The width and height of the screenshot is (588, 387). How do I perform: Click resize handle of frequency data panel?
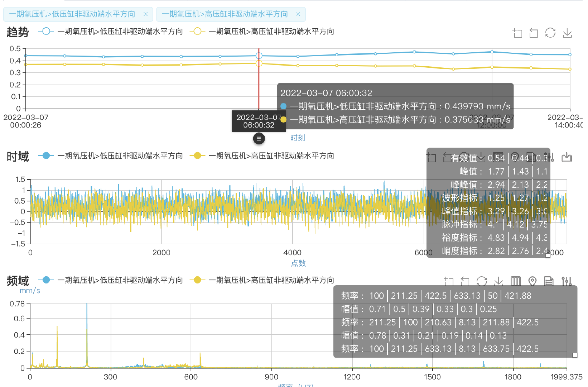pyautogui.click(x=575, y=355)
